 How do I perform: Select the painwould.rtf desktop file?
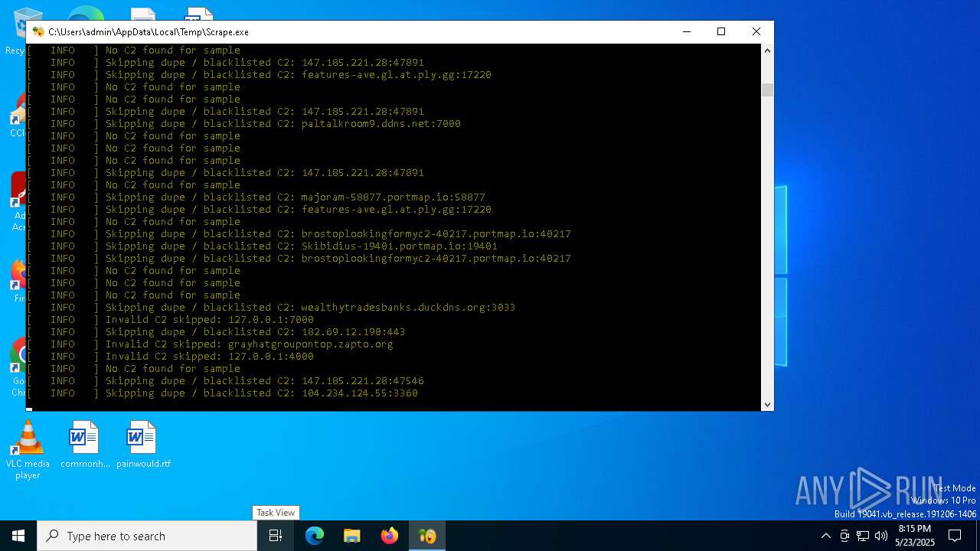143,445
